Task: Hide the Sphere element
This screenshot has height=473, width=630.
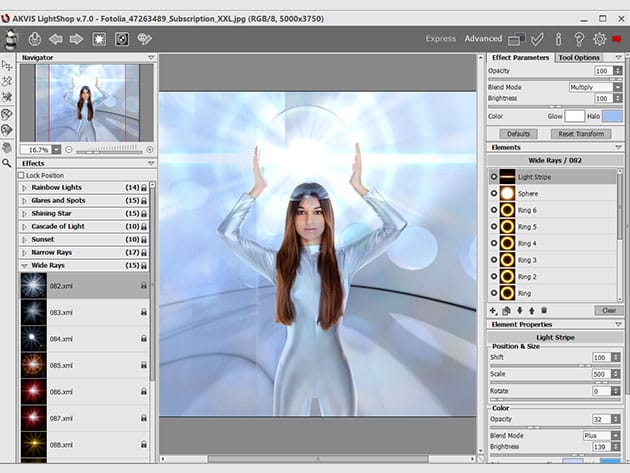Action: [x=494, y=193]
